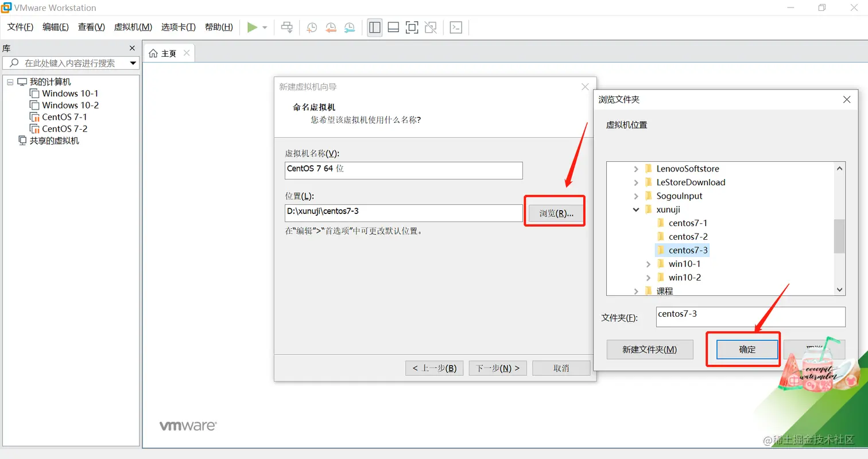868x459 pixels.
Task: Open the library search dropdown arrow
Action: pos(133,63)
